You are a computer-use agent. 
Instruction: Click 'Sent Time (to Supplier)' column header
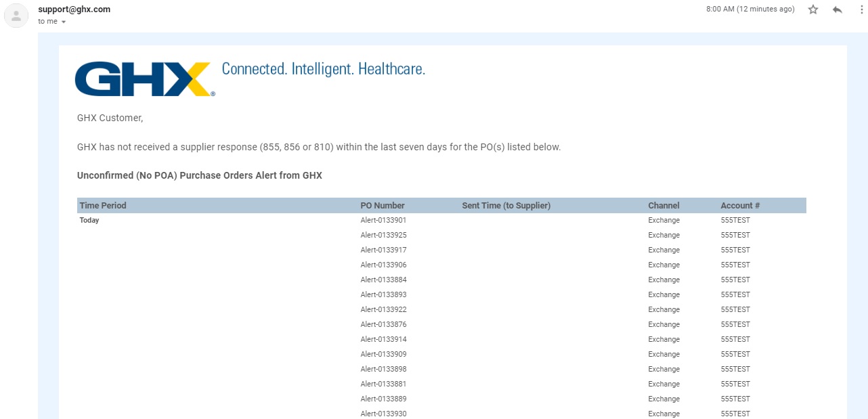point(506,206)
